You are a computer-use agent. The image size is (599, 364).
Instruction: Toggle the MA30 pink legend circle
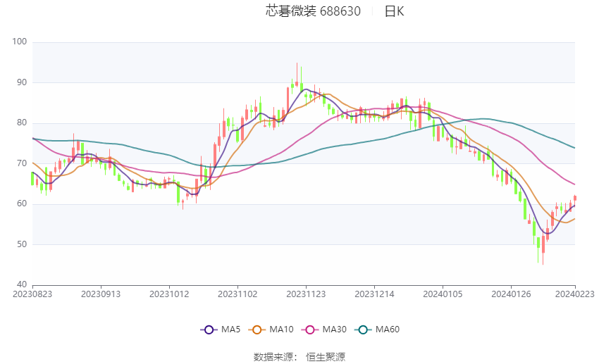coord(310,330)
